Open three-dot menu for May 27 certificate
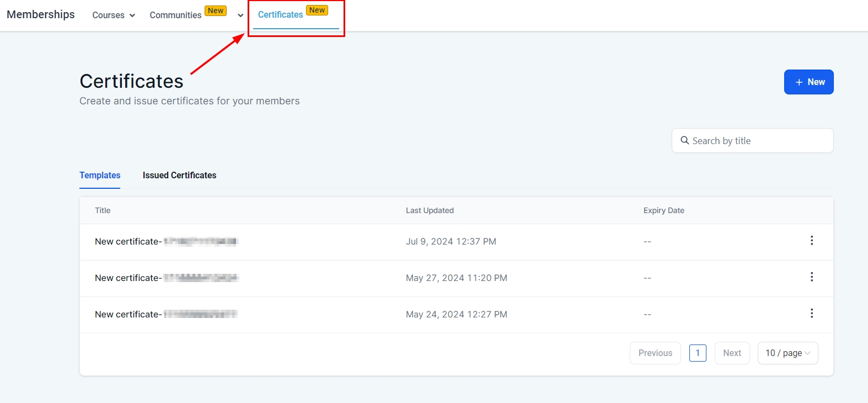The height and width of the screenshot is (403, 868). (811, 277)
